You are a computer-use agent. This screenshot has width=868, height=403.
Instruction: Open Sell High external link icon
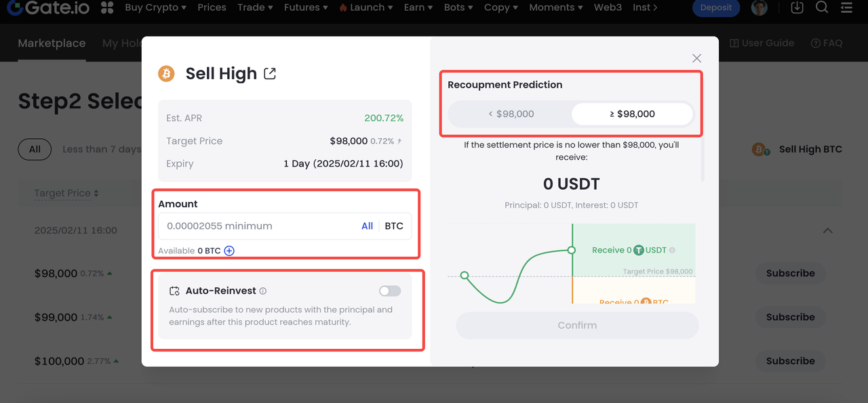pos(270,74)
